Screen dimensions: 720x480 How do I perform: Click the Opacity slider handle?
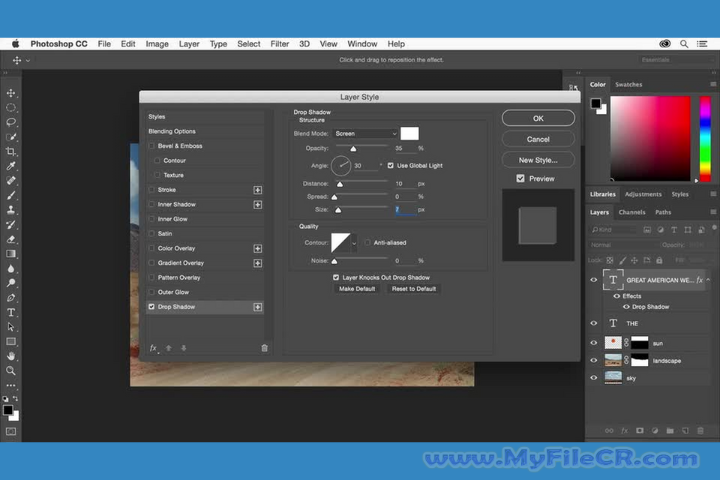pyautogui.click(x=353, y=148)
